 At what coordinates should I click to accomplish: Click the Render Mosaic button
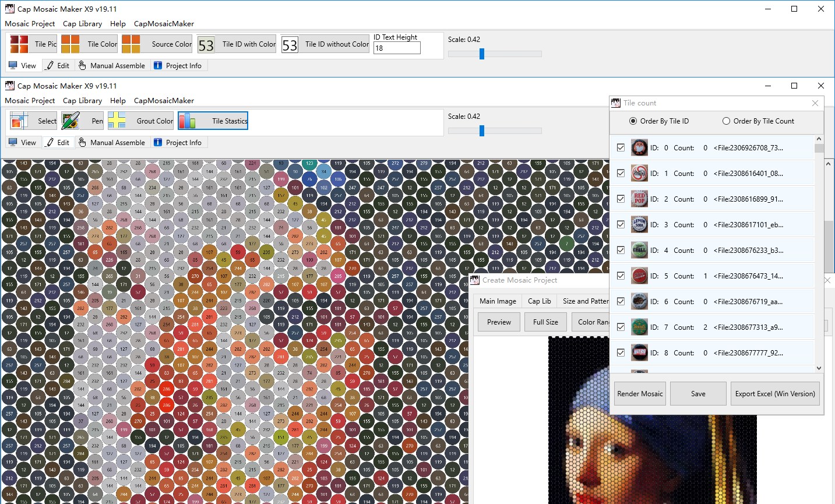(640, 394)
